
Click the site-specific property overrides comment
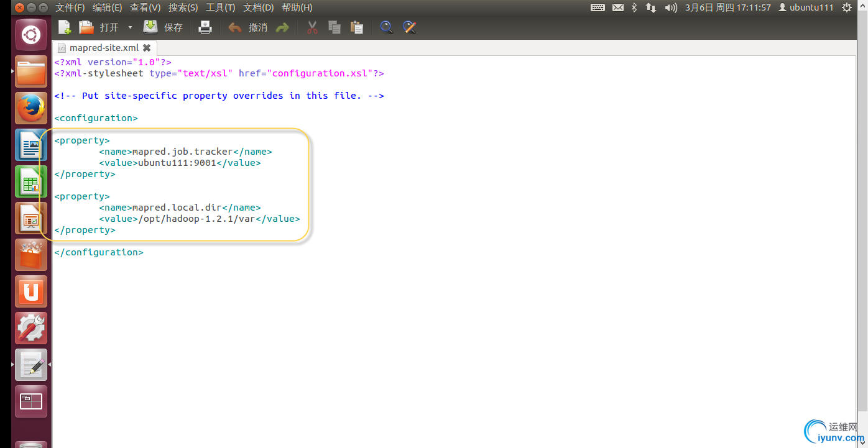click(x=219, y=96)
